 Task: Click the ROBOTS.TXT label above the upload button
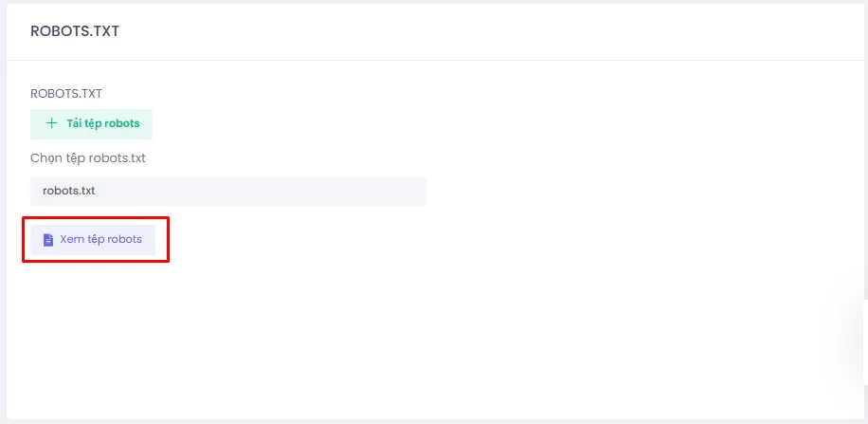66,94
